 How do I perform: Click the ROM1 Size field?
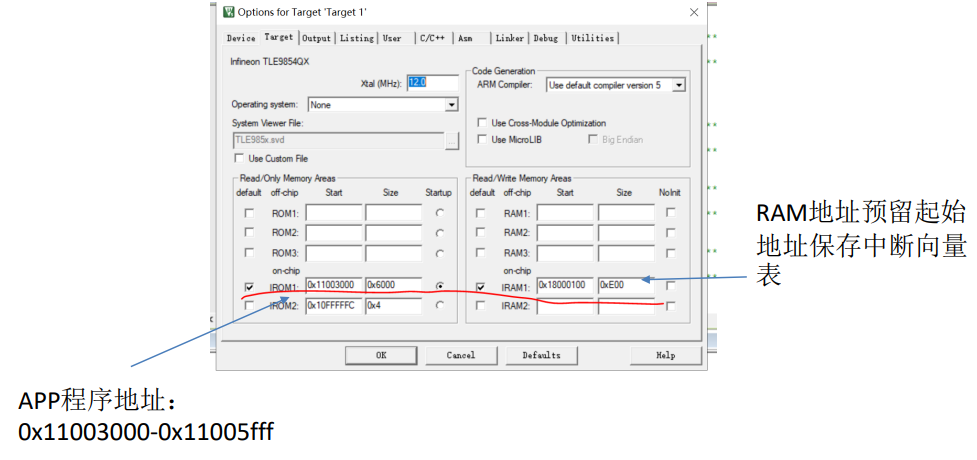[x=394, y=213]
